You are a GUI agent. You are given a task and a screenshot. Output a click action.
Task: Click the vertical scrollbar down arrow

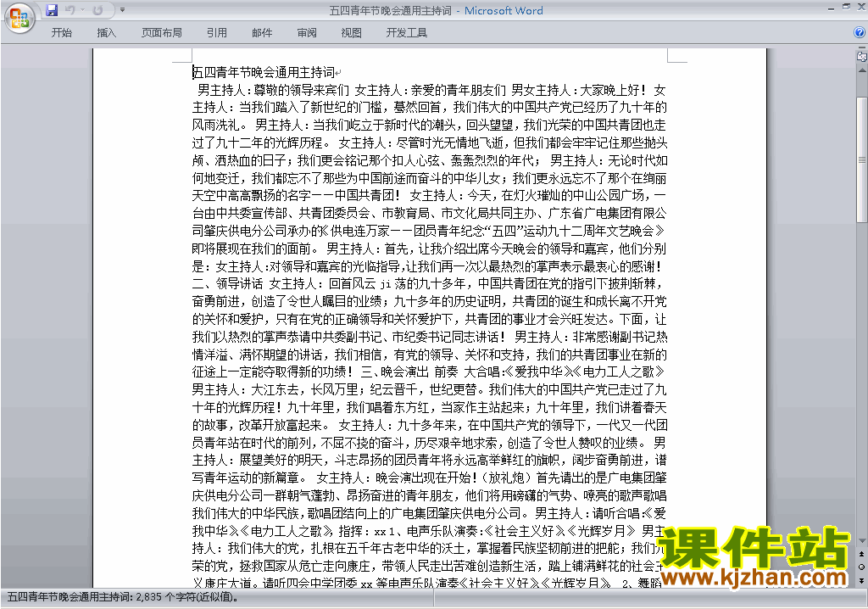pos(861,541)
